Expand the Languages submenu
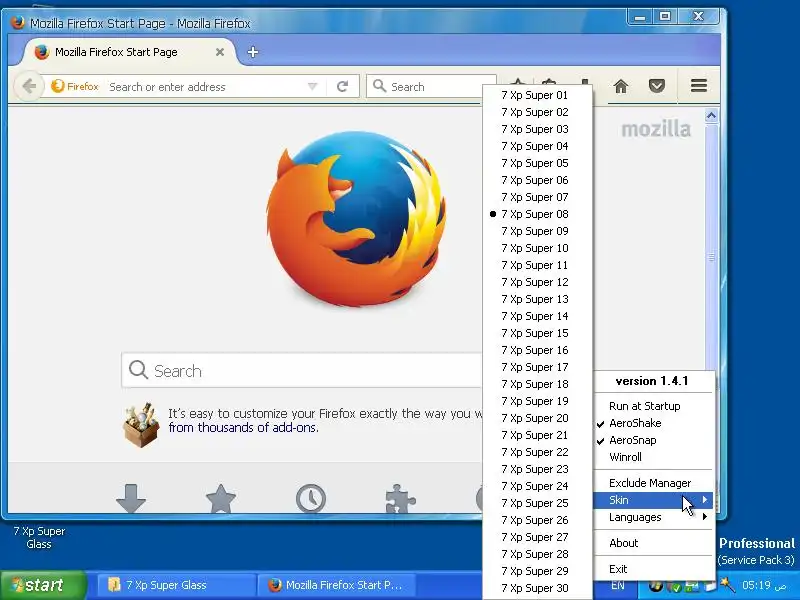 coord(654,517)
